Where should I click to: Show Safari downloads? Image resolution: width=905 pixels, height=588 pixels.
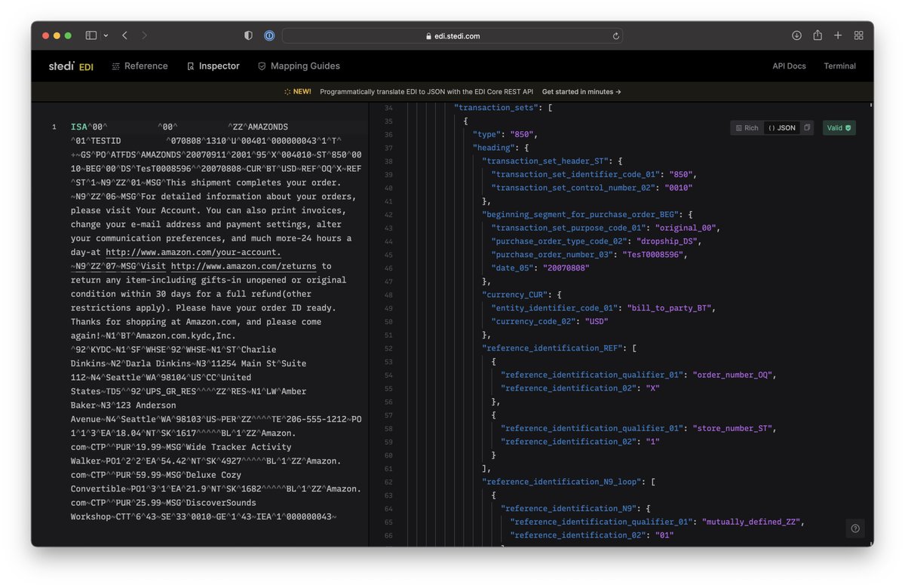(797, 35)
